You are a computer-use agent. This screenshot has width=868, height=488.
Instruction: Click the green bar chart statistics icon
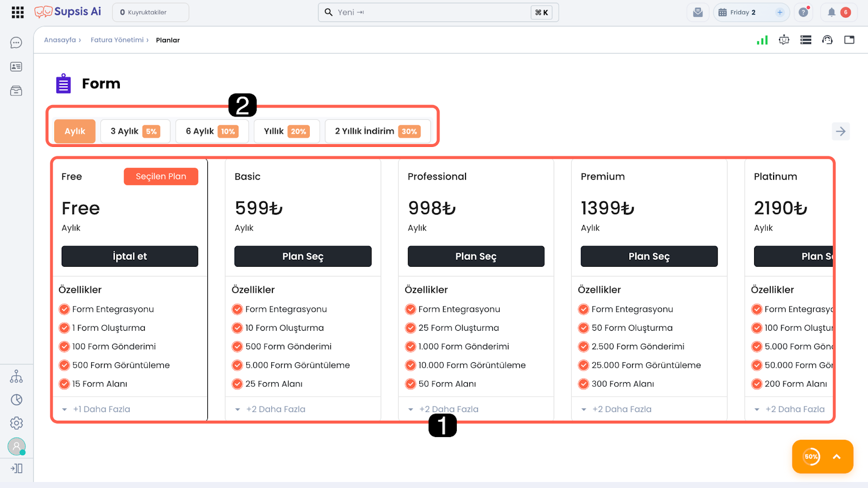pos(762,40)
